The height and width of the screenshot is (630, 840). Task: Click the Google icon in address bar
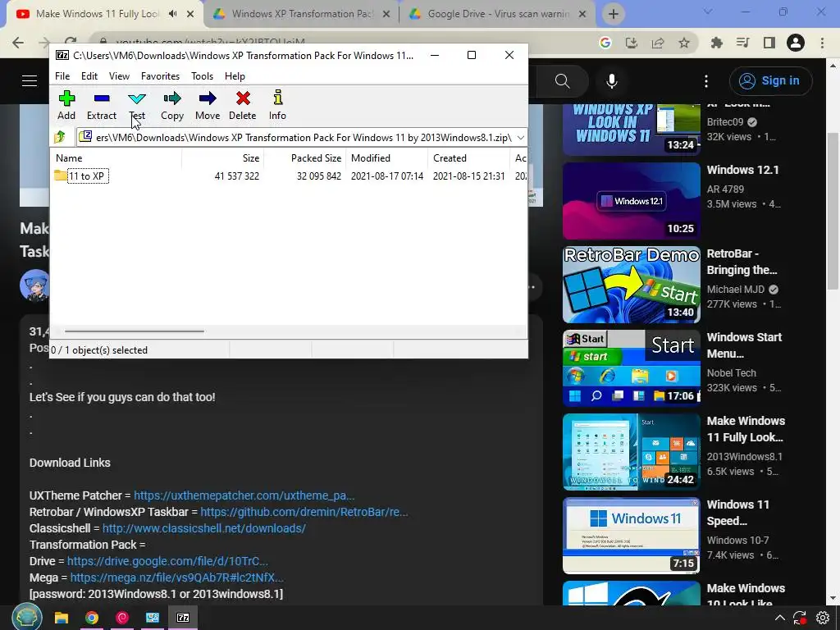[x=605, y=43]
